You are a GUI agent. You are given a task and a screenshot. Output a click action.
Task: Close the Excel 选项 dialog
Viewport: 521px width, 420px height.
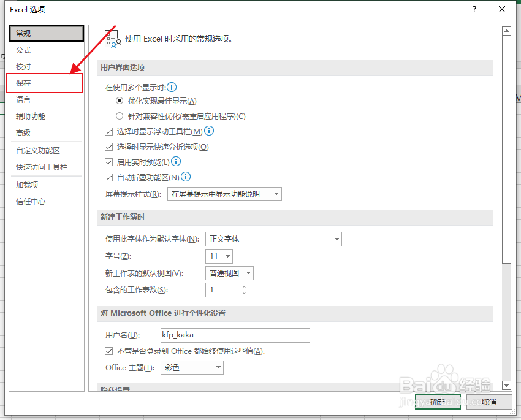coord(502,9)
